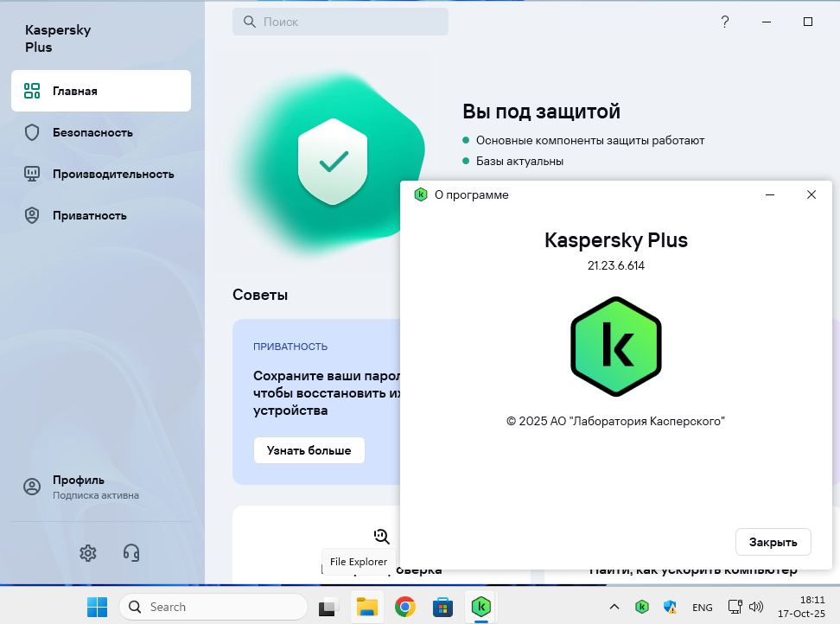This screenshot has width=840, height=624.
Task: Open Microsoft Store from taskbar
Action: tap(443, 607)
